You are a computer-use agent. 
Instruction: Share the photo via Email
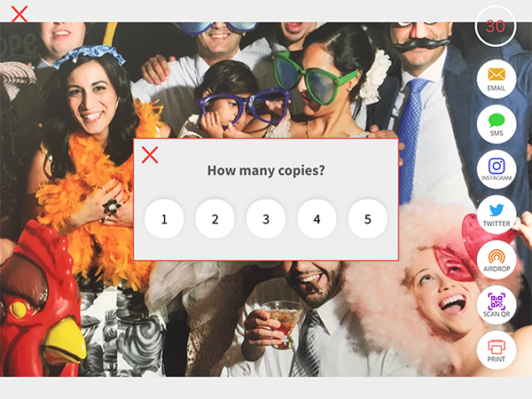[497, 79]
